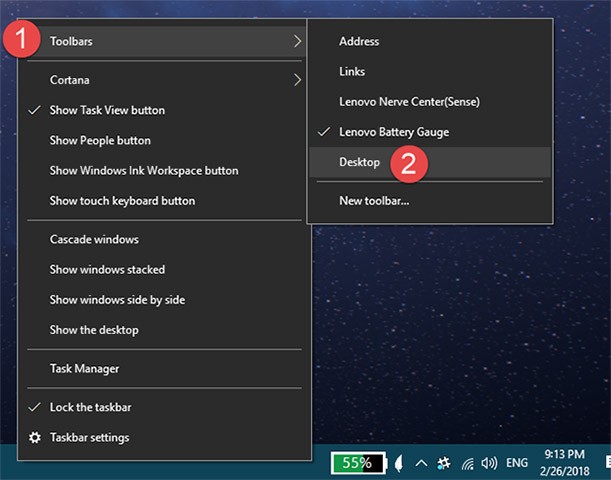Click the gear icon beside Taskbar settings
This screenshot has height=480, width=611.
[35, 437]
